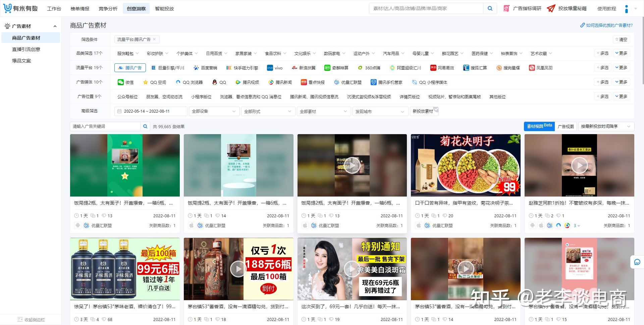This screenshot has width=644, height=325.
Task: Open the 竞争分析 tab
Action: click(x=108, y=9)
